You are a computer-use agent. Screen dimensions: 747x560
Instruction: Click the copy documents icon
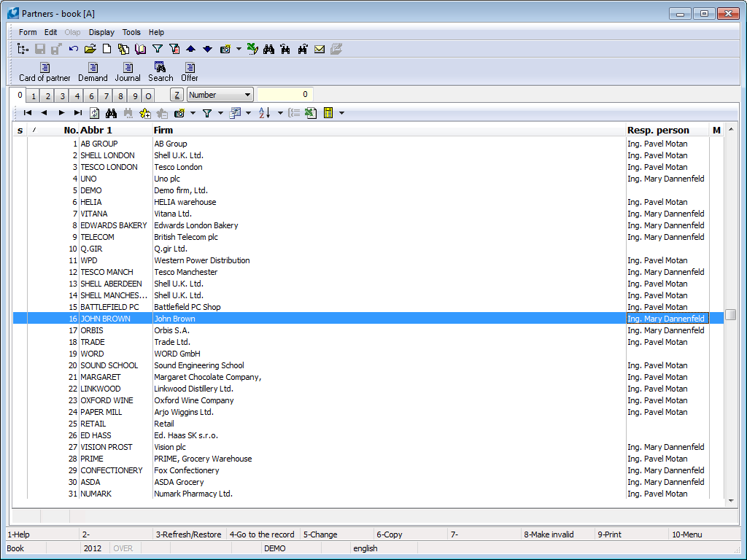tap(124, 49)
